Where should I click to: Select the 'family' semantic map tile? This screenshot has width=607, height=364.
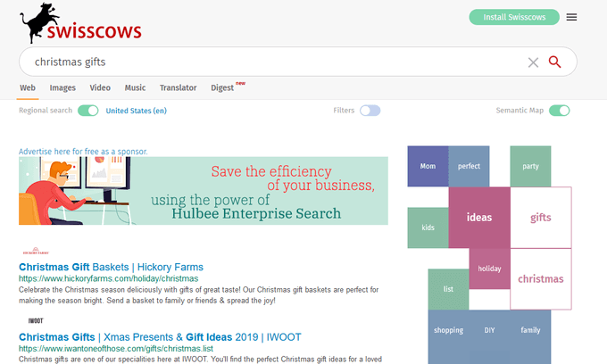pyautogui.click(x=530, y=330)
